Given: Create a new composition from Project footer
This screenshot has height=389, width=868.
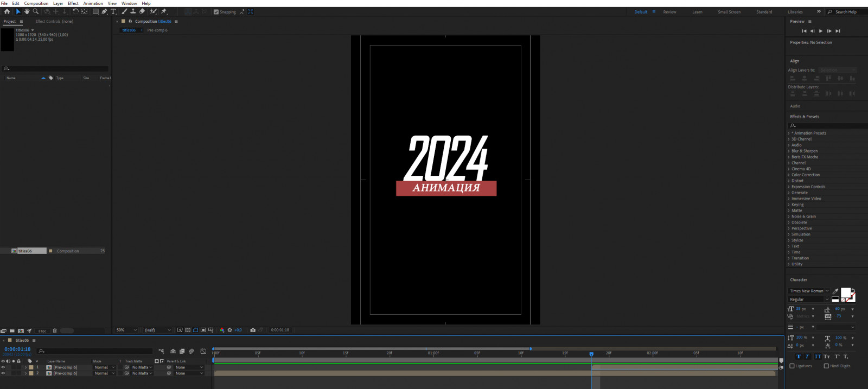Looking at the screenshot, I should (21, 330).
